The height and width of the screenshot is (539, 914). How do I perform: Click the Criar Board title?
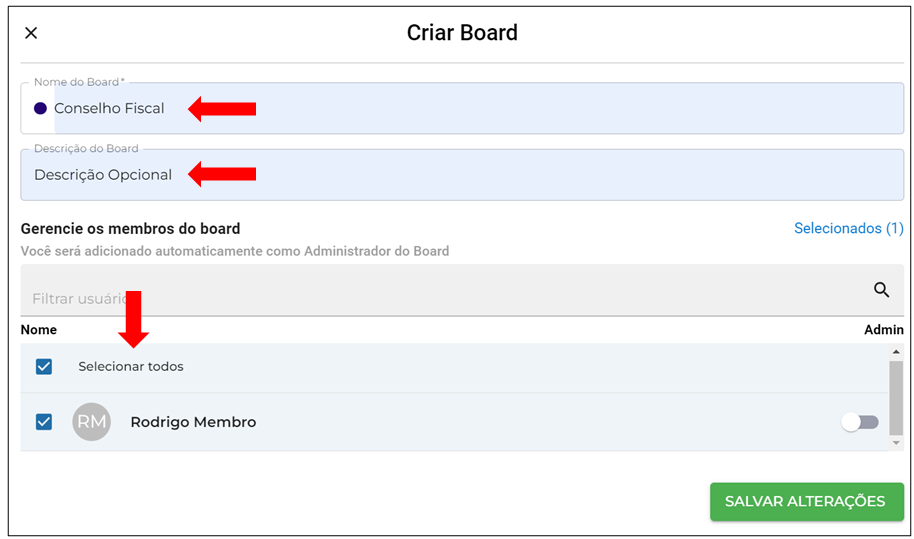point(462,33)
